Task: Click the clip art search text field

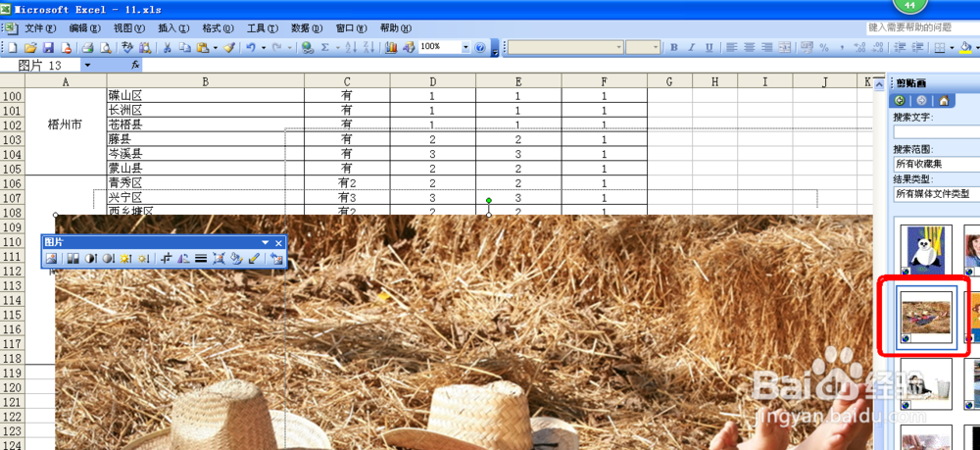Action: [x=936, y=132]
